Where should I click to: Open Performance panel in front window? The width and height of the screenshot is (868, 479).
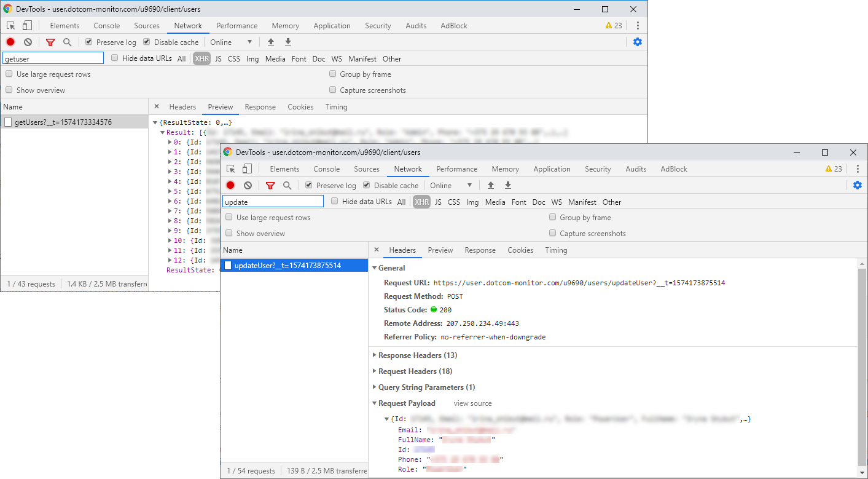pyautogui.click(x=457, y=168)
